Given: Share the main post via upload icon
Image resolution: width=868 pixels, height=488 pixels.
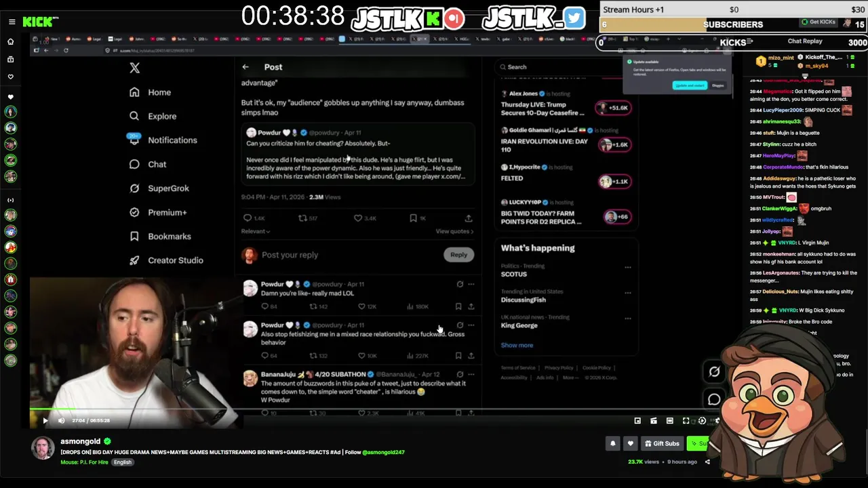Looking at the screenshot, I should pos(469,218).
